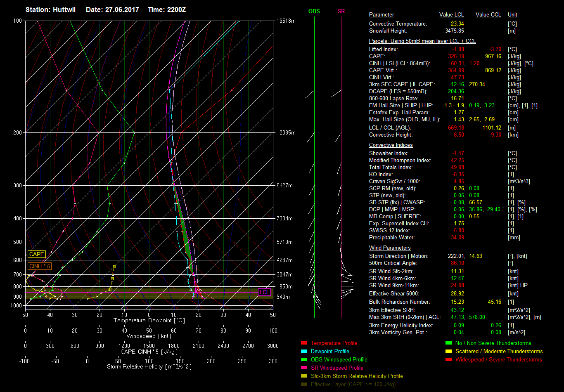
Task: Click the orange CINH * 5 label box
Action: point(40,267)
